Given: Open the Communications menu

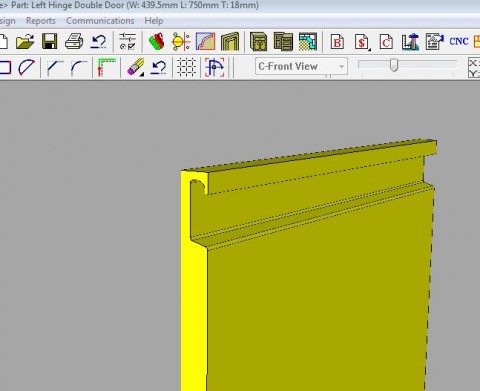Looking at the screenshot, I should [100, 21].
